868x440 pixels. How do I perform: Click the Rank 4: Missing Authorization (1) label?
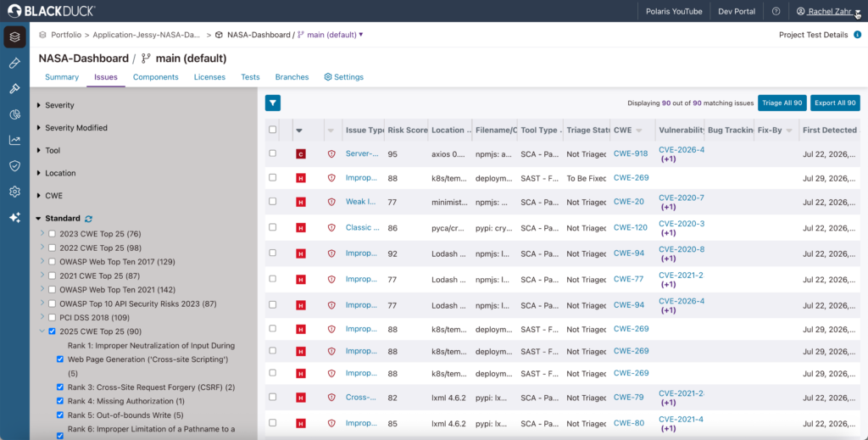pyautogui.click(x=126, y=401)
